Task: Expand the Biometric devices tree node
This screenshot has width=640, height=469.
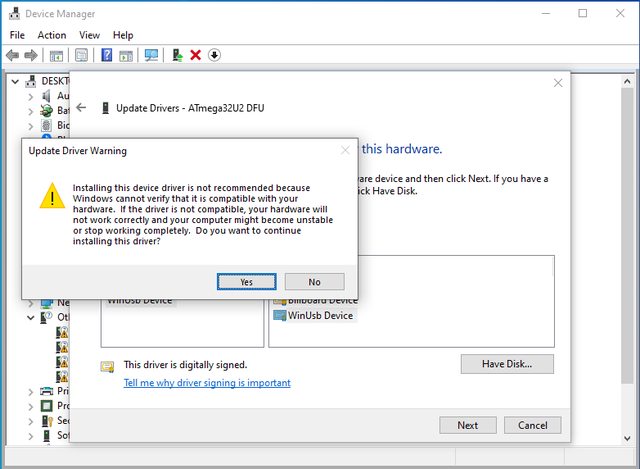Action: [31, 126]
